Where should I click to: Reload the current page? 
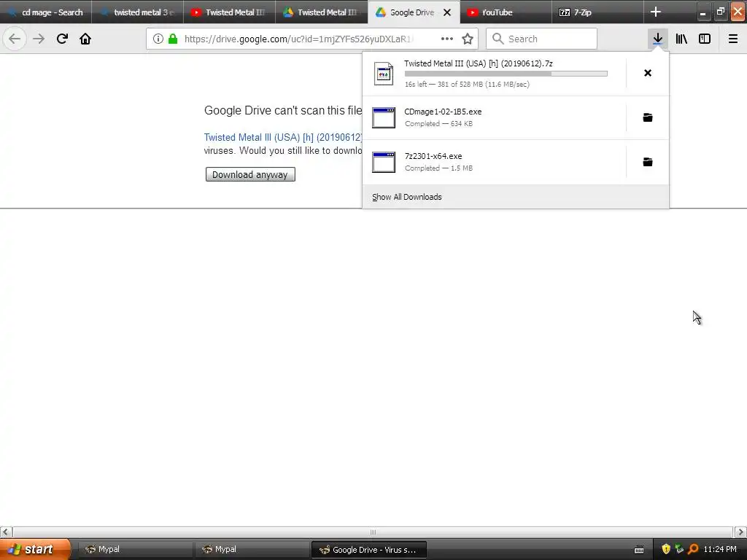point(62,39)
